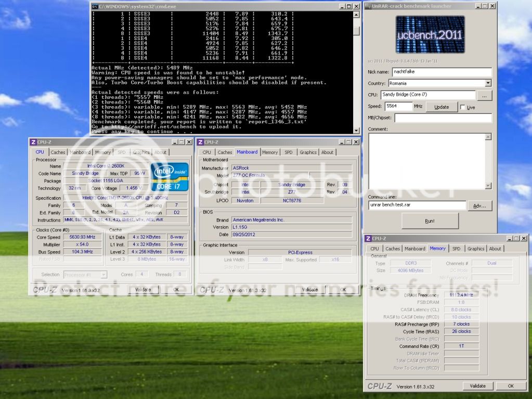Click the Update button next to Speed
The image size is (532, 399).
441,107
